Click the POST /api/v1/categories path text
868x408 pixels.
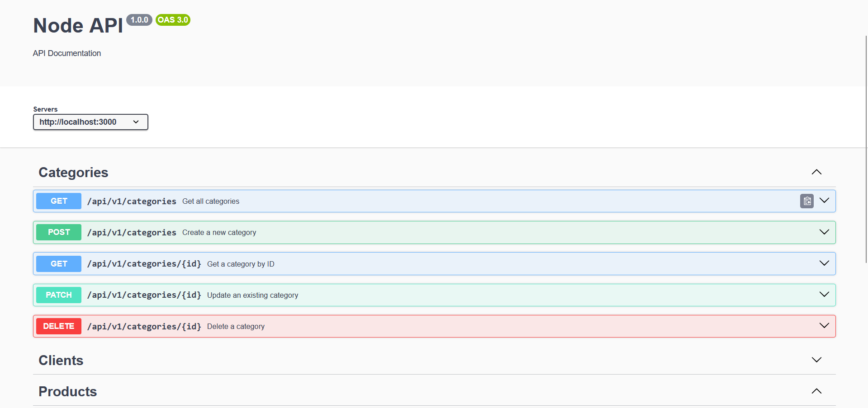coord(132,233)
